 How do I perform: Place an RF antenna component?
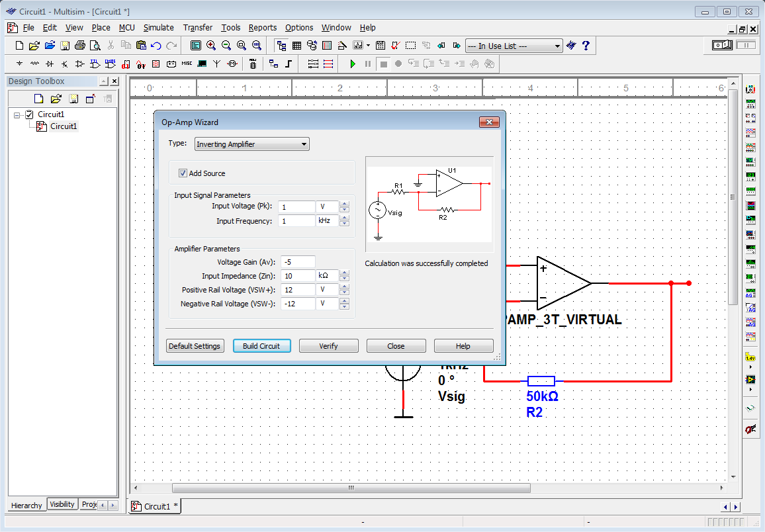point(217,64)
